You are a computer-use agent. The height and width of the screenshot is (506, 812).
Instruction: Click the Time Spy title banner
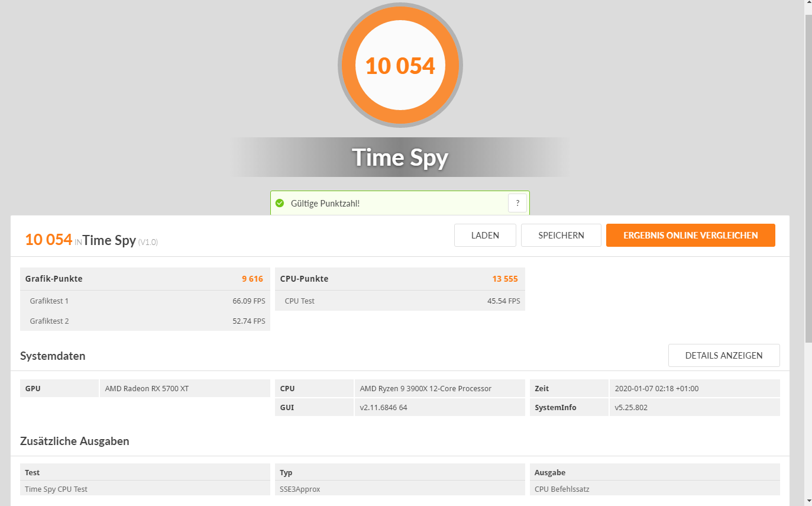400,157
